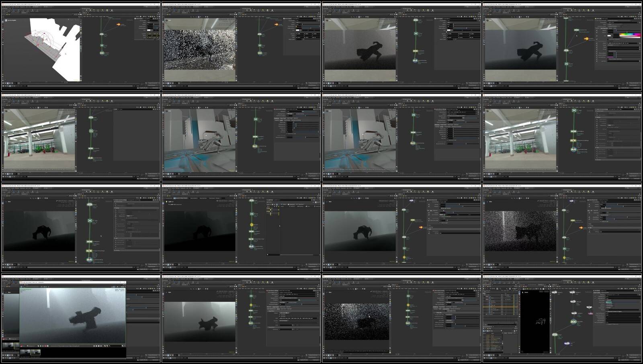The image size is (643, 364).
Task: Click the X-shaped node under the floor-plan network
Action: [102, 45]
